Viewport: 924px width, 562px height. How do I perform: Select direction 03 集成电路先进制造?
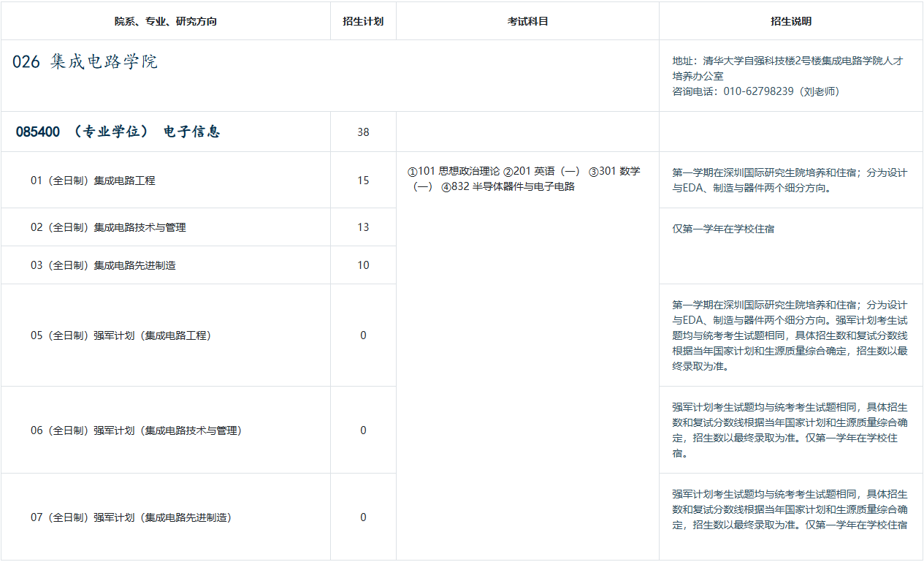pyautogui.click(x=103, y=265)
